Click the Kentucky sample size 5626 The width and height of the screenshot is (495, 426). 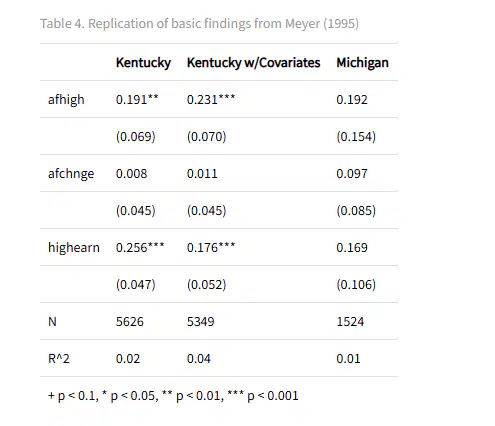130,322
